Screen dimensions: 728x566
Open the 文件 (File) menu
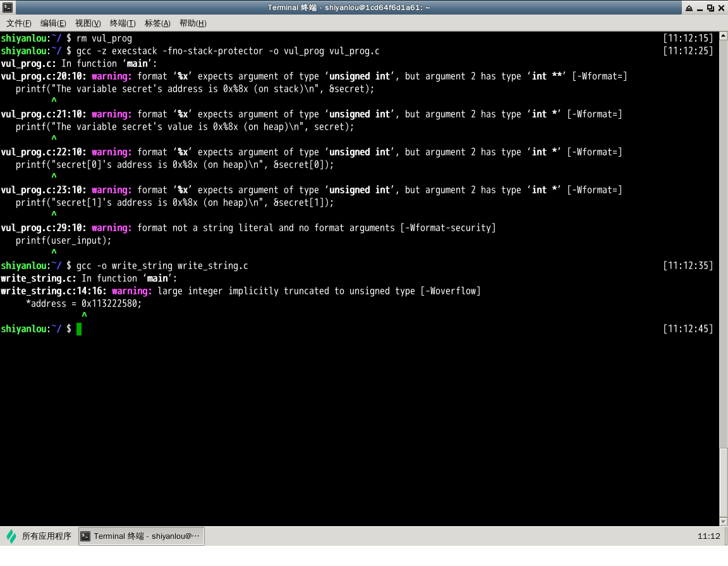(19, 23)
